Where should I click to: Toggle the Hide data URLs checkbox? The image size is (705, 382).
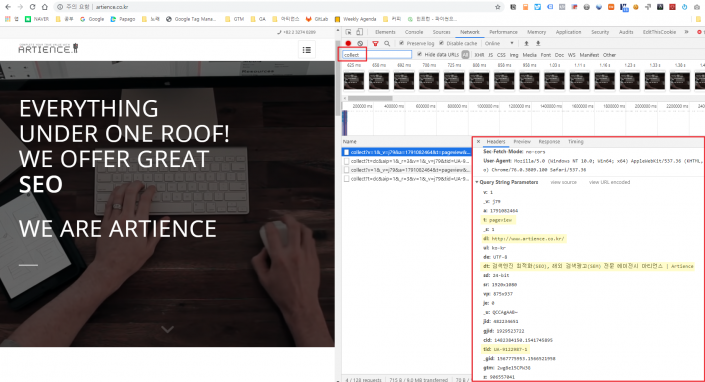pos(419,54)
